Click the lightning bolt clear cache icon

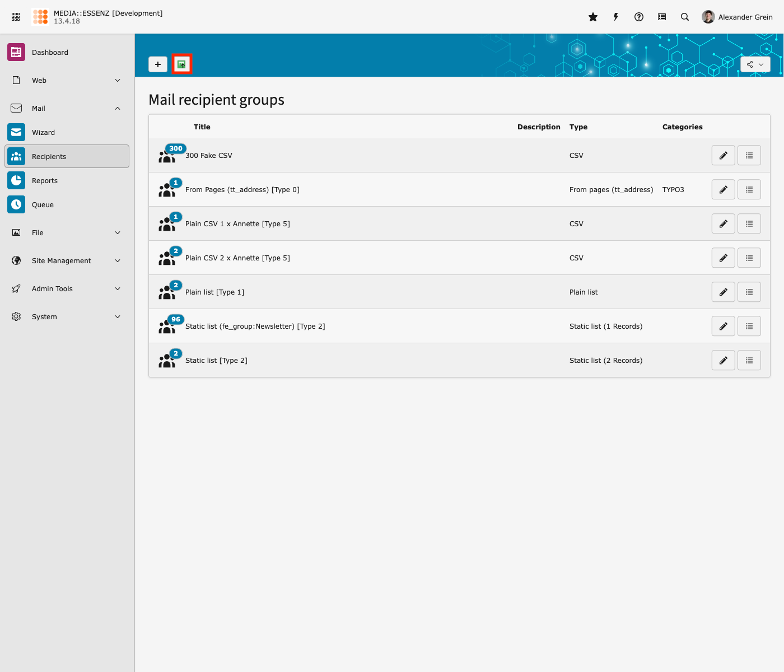[616, 17]
